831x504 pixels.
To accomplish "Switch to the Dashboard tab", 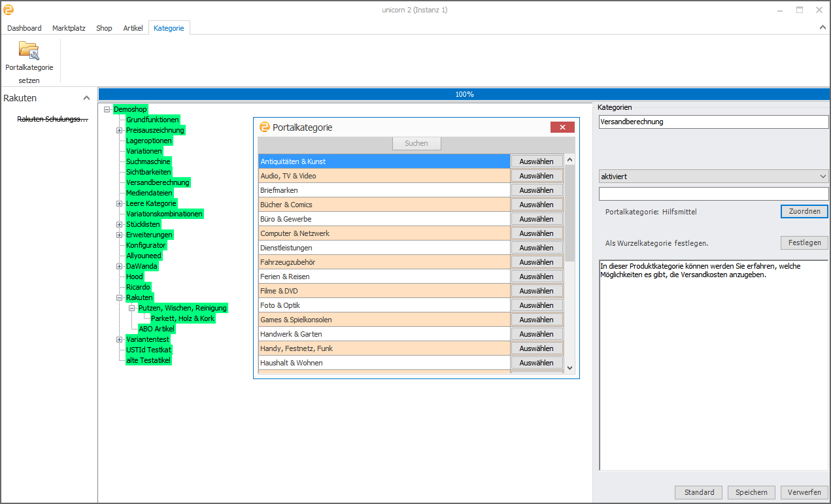I will (x=24, y=28).
